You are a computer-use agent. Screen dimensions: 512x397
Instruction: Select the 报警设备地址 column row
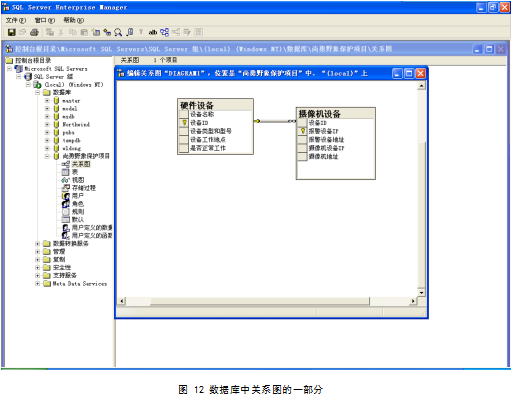(336, 139)
